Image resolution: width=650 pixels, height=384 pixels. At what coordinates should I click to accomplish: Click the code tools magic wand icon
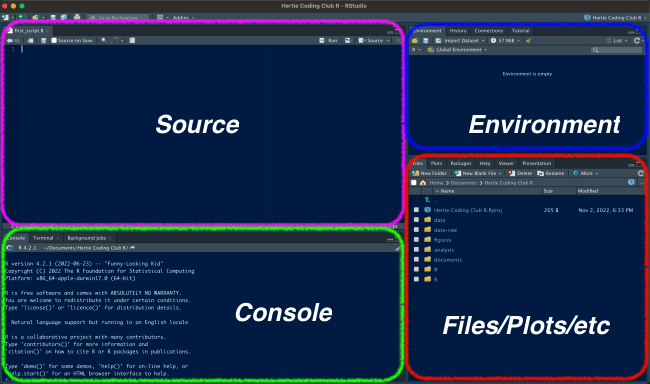click(x=115, y=41)
